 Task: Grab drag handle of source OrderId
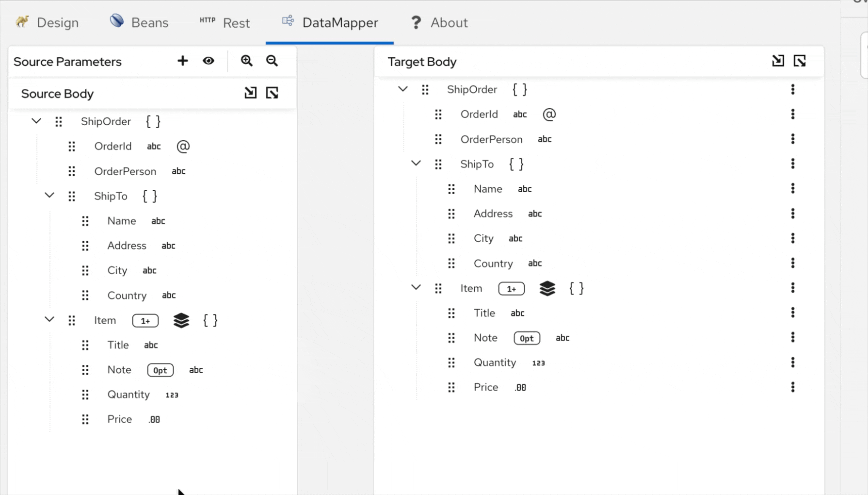(72, 146)
